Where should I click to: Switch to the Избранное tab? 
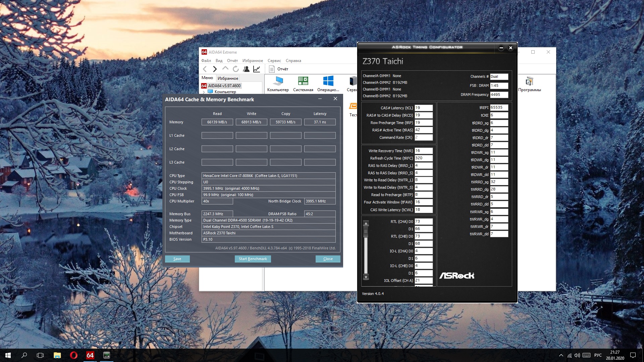(228, 78)
